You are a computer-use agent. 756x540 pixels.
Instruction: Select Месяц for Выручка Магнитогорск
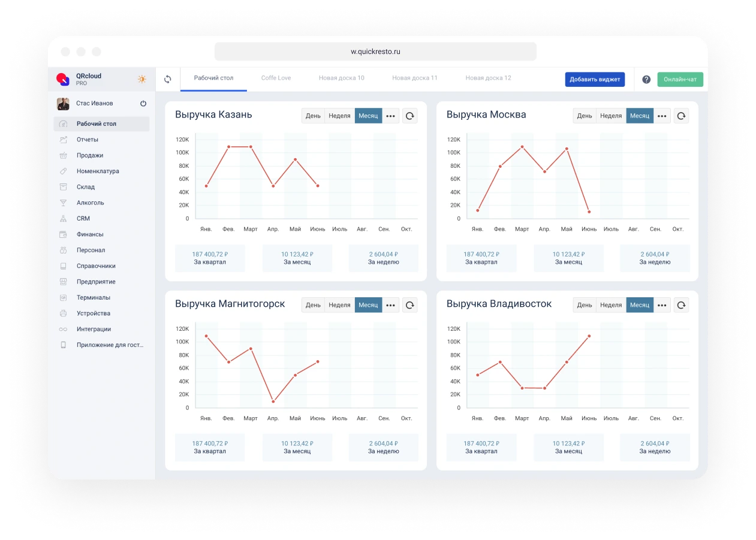click(x=368, y=305)
